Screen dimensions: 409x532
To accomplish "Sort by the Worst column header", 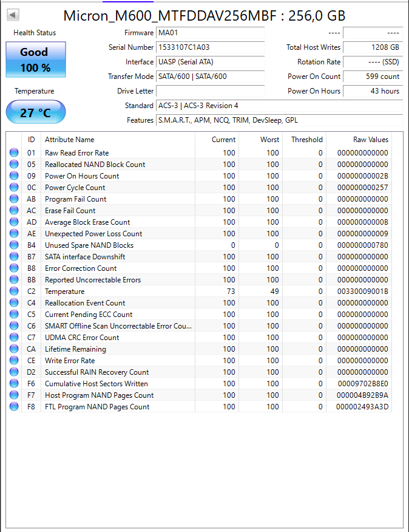I will [261, 140].
